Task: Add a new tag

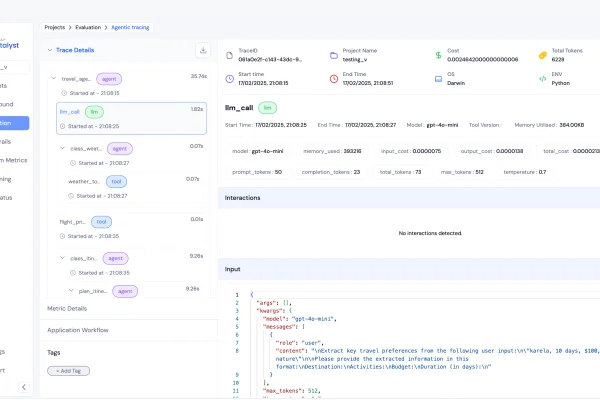Action: [68, 371]
